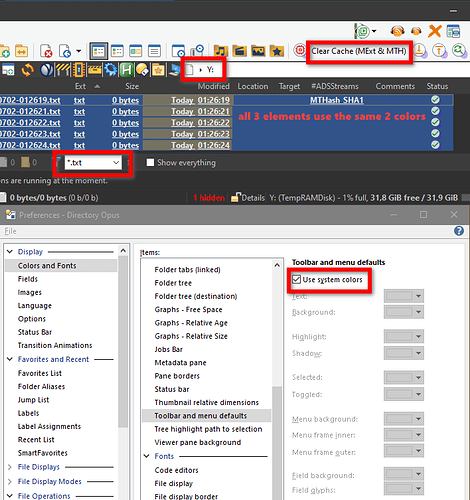Image resolution: width=470 pixels, height=500 pixels.
Task: Open the pictures folder icon
Action: point(258,51)
